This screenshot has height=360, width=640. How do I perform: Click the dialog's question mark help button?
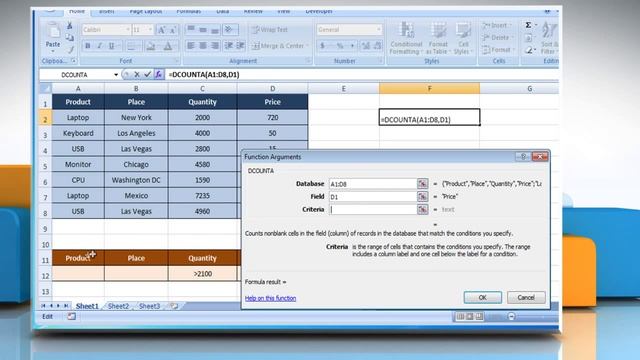[x=523, y=157]
